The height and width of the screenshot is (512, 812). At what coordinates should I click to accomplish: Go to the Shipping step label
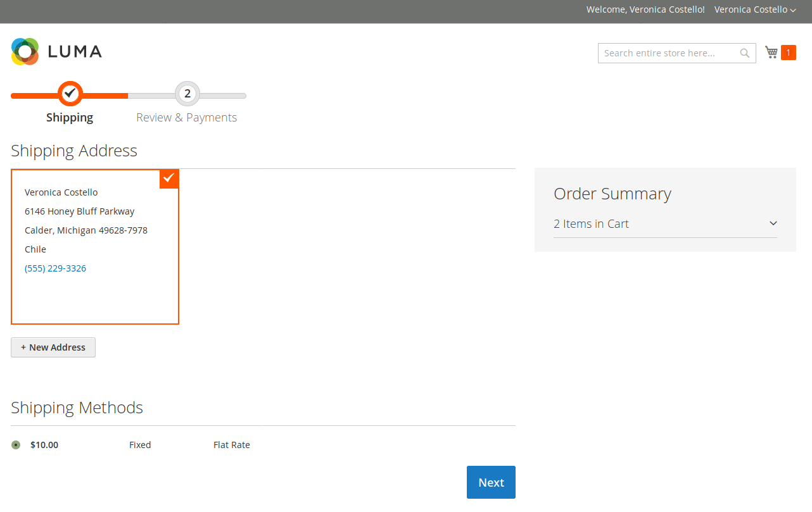click(70, 118)
